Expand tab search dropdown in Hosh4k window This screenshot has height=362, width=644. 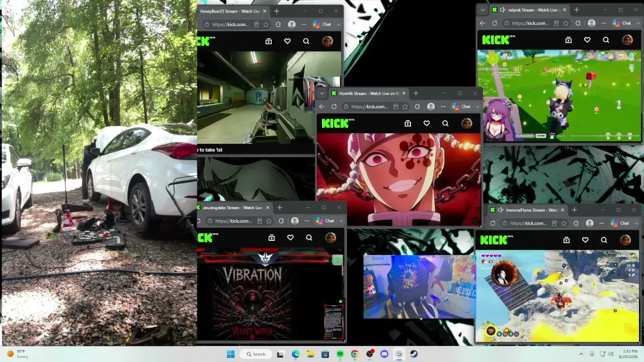click(322, 94)
